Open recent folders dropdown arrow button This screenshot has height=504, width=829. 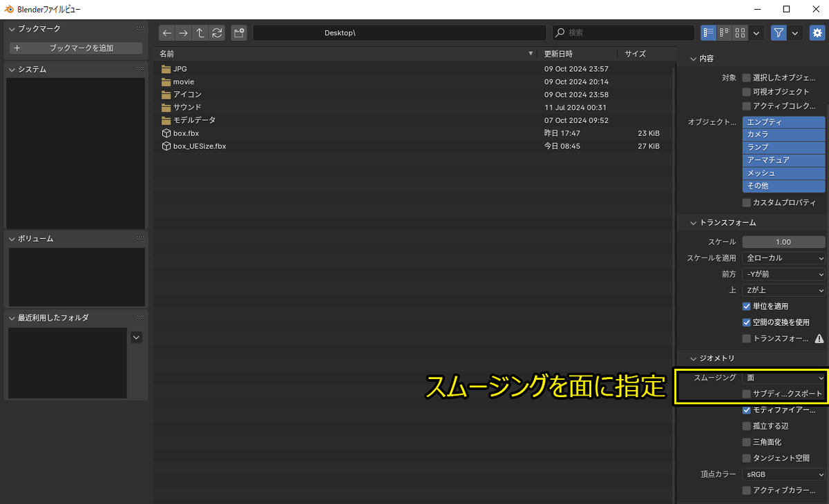[136, 337]
